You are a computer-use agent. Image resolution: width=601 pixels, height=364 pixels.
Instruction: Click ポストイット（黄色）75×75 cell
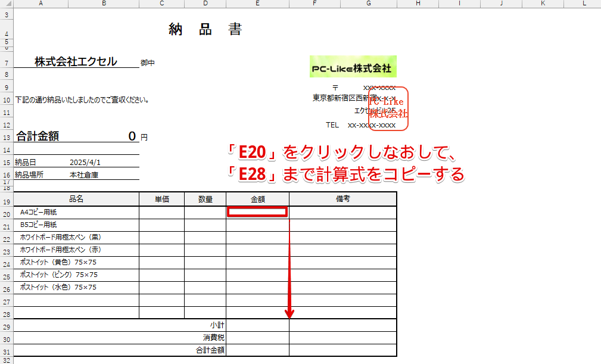click(x=76, y=263)
